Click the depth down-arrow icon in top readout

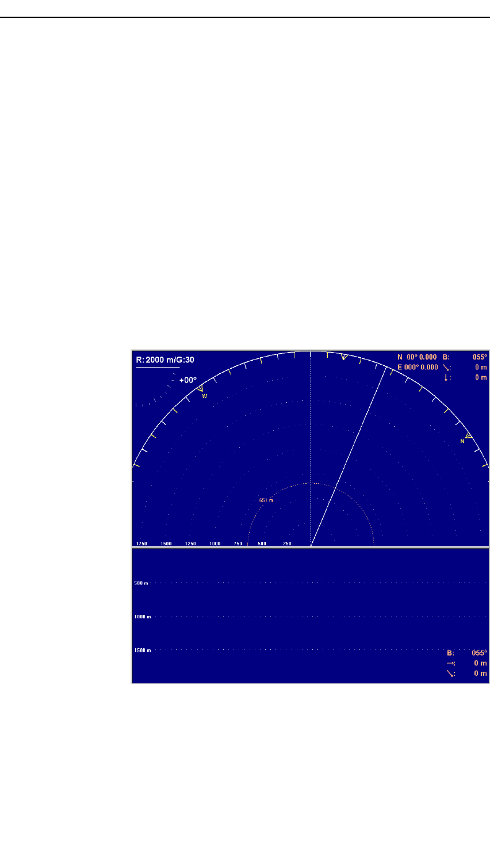[446, 377]
